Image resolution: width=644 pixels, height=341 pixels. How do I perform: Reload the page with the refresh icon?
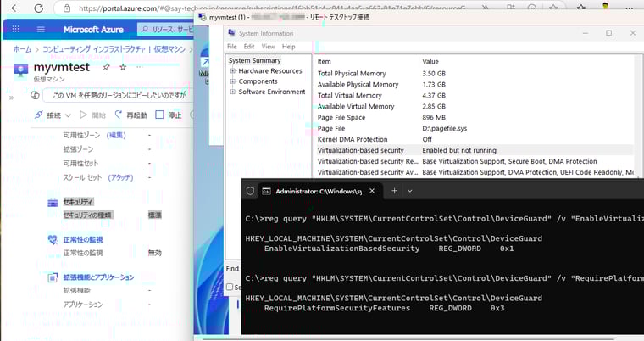[x=39, y=8]
